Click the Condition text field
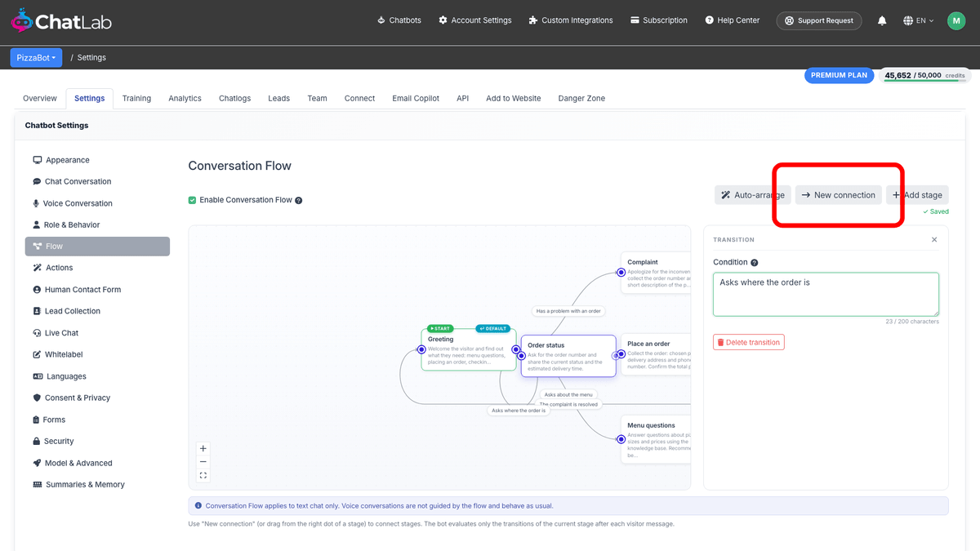 (826, 294)
